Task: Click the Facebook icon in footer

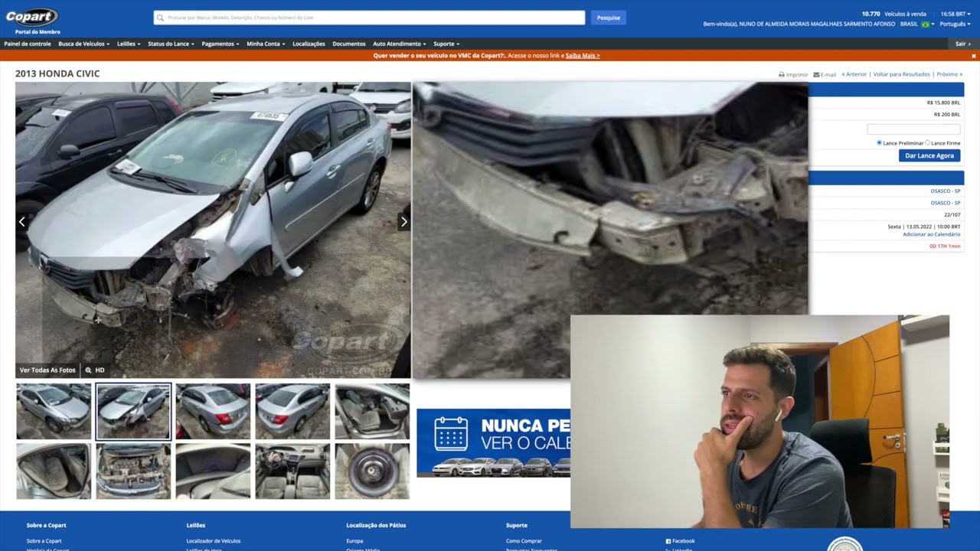Action: pyautogui.click(x=668, y=541)
